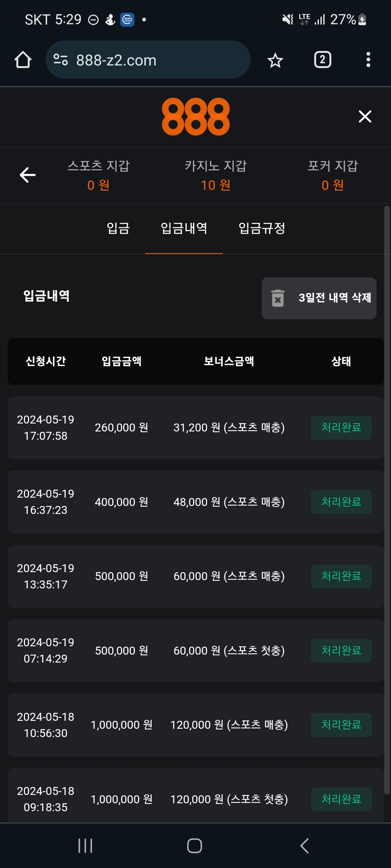This screenshot has width=391, height=868.
Task: Select the 입금내역 tab
Action: 184,228
